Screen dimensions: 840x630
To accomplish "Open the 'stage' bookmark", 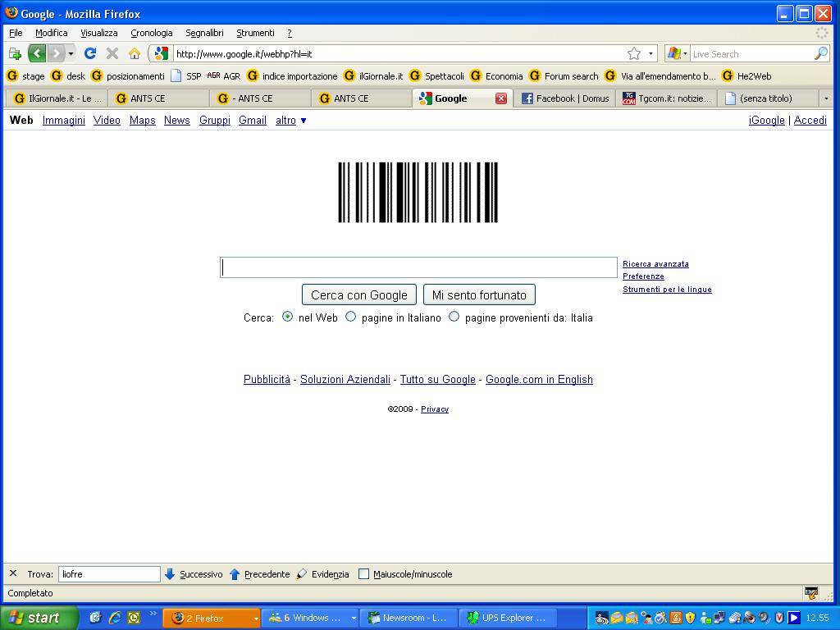I will point(25,76).
